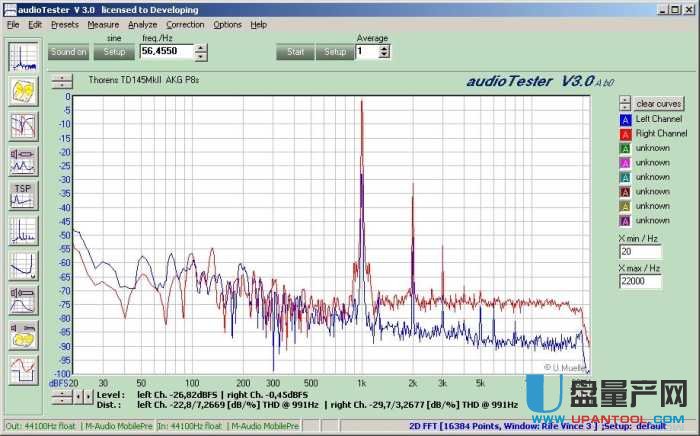Click the TSP parameters icon
700x436 pixels.
coord(22,194)
